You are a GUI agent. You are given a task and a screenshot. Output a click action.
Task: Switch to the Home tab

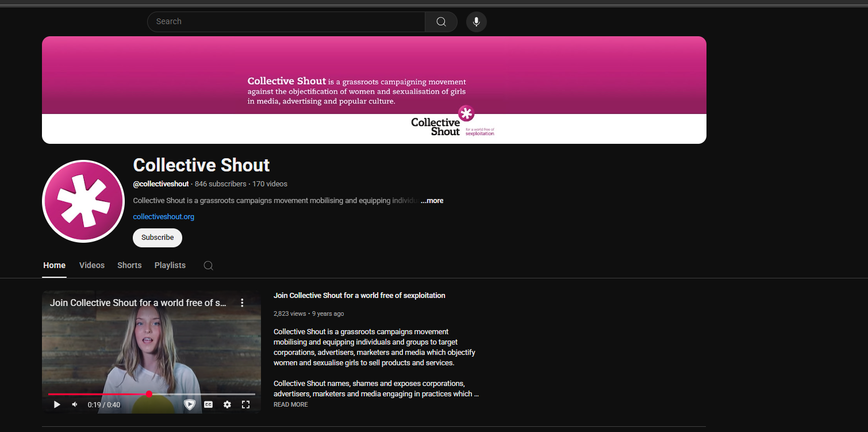[54, 265]
